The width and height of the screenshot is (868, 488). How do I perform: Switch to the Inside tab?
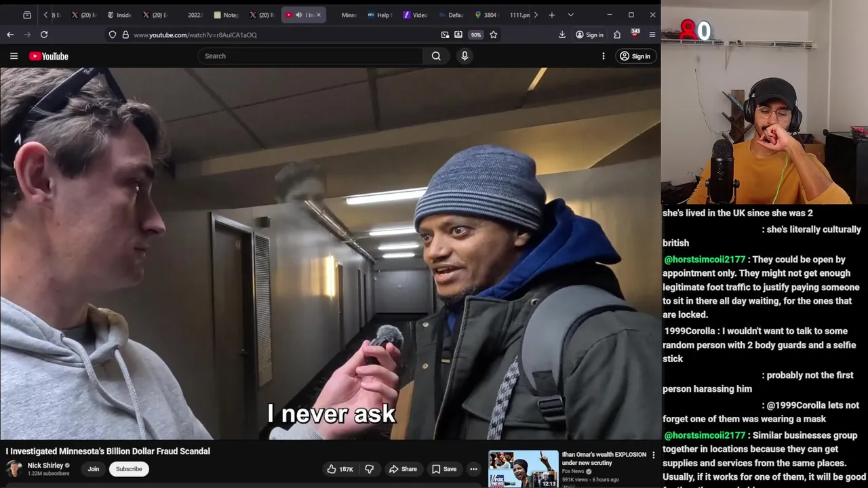(119, 15)
